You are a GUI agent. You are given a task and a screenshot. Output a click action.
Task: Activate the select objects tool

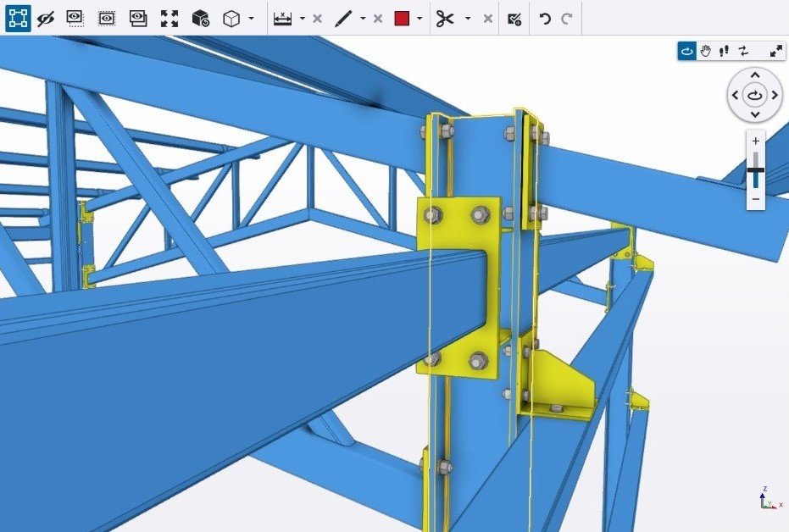(18, 18)
